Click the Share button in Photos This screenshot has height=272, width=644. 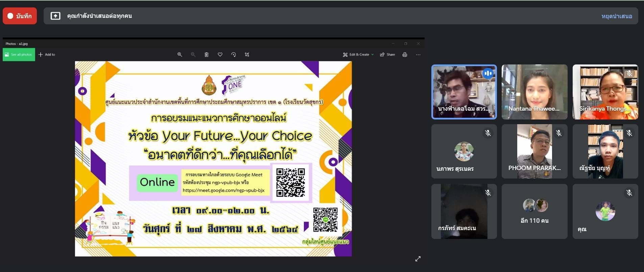pos(387,55)
